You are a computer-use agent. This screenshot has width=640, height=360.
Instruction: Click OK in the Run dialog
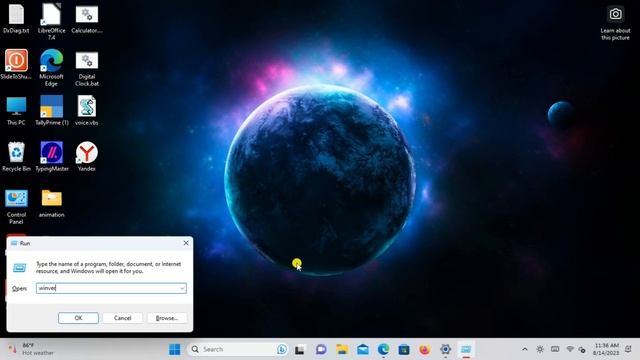78,318
